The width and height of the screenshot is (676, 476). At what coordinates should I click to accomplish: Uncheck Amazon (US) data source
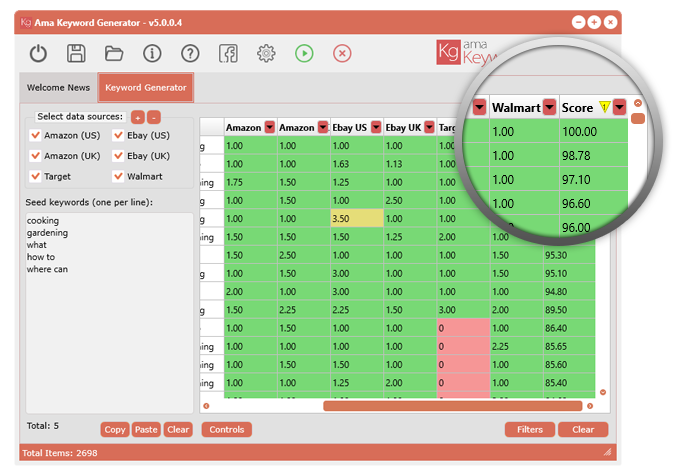coord(36,135)
